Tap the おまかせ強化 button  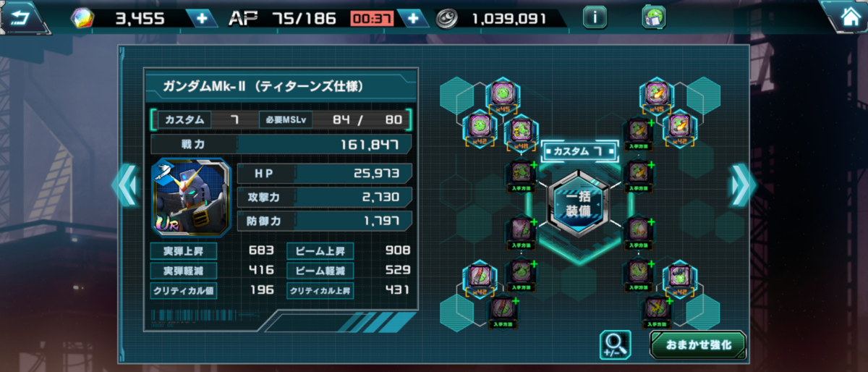tap(697, 345)
